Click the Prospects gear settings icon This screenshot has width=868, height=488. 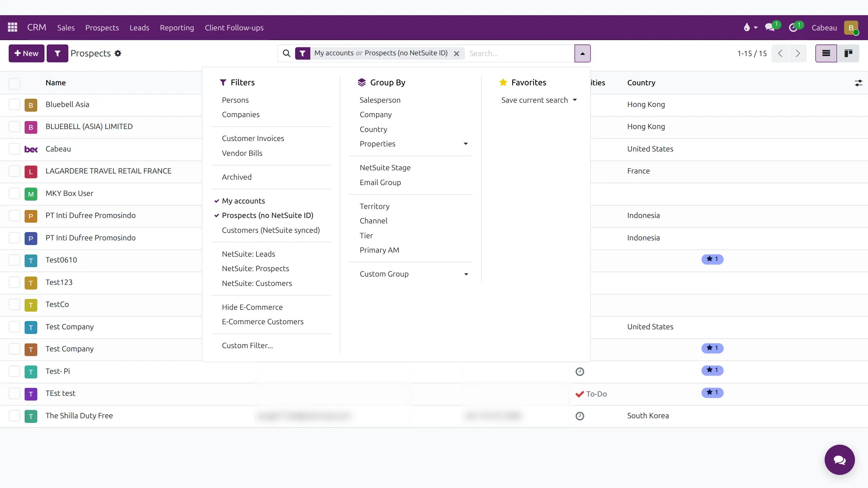[x=118, y=53]
